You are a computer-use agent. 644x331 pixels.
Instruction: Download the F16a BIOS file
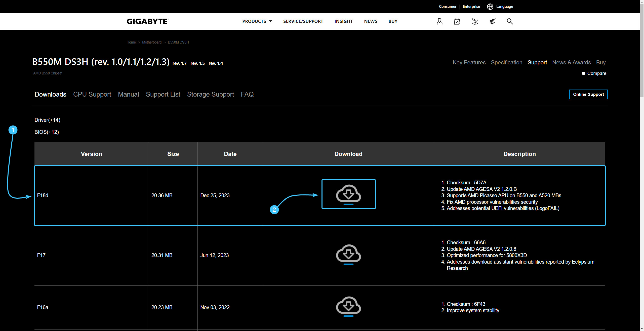348,306
